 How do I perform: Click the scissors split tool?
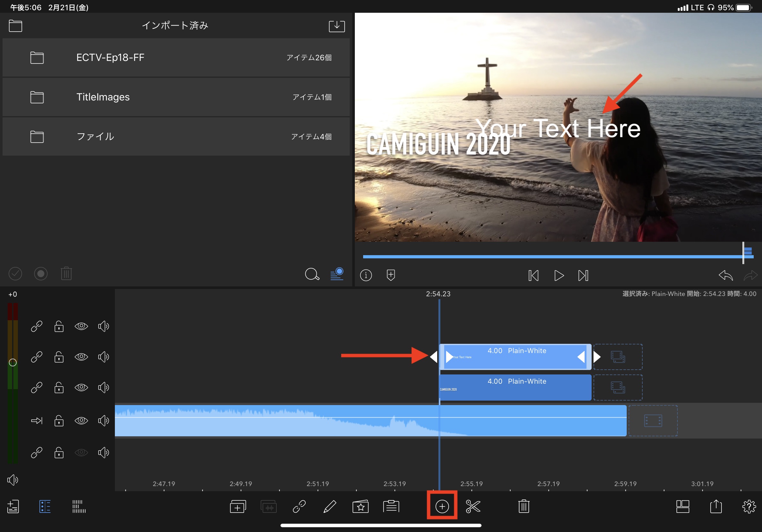pos(473,506)
